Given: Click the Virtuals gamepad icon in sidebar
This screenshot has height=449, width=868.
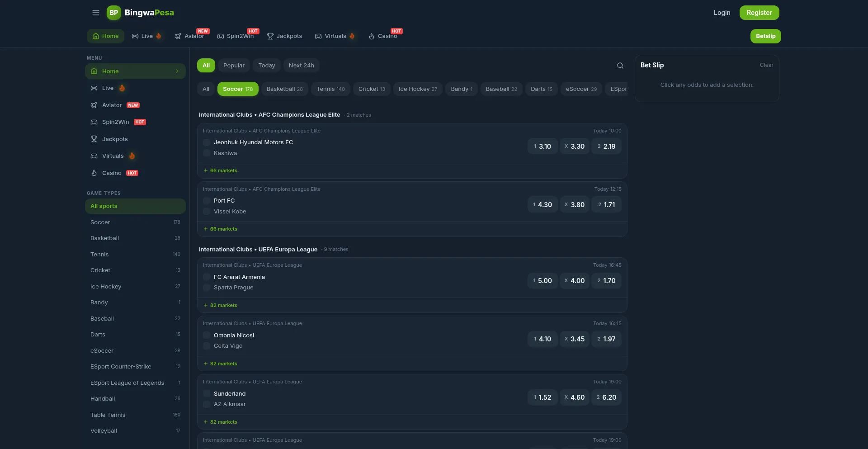Looking at the screenshot, I should [x=94, y=156].
